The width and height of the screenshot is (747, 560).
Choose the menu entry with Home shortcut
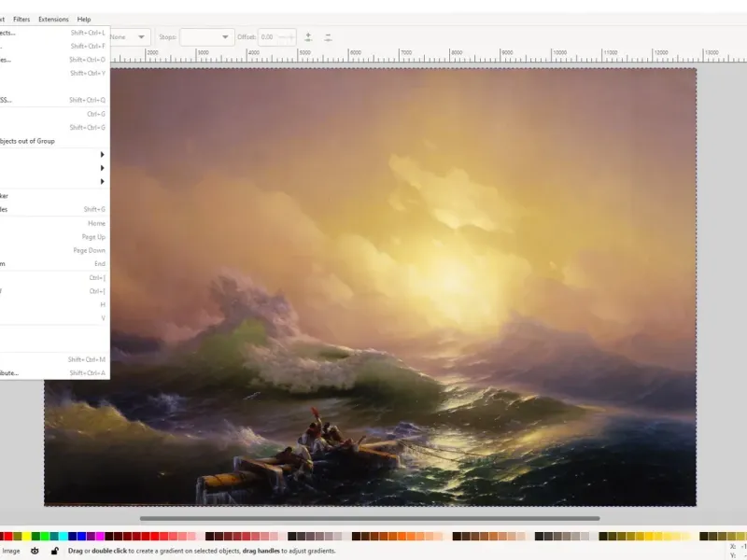pyautogui.click(x=54, y=223)
